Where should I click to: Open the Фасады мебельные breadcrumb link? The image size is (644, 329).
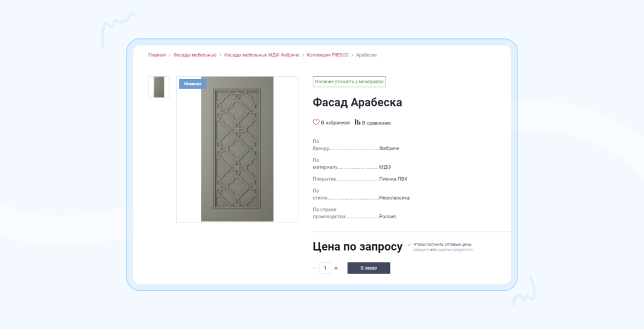coord(195,55)
